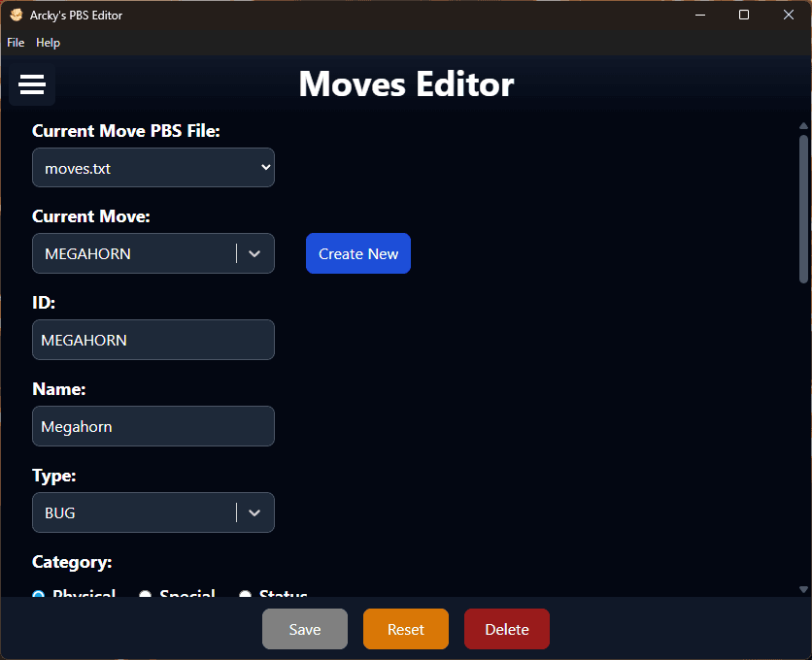Close the PBS Editor window
812x660 pixels.
[789, 15]
